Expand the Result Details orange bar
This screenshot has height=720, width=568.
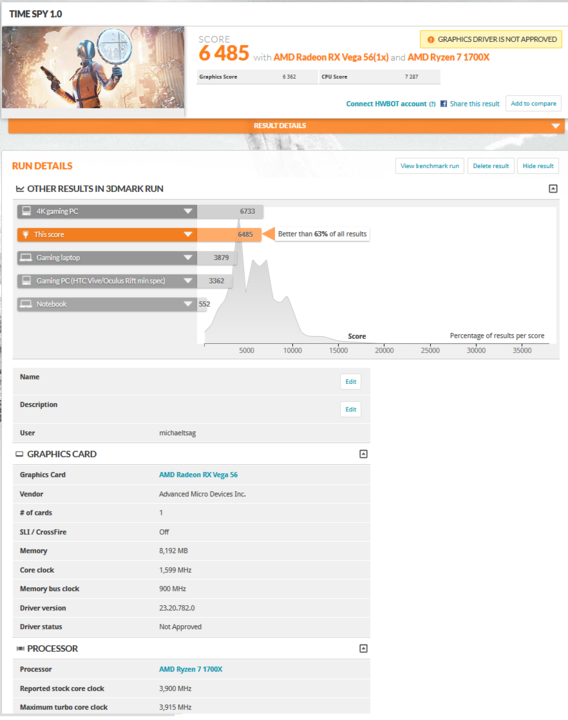556,126
